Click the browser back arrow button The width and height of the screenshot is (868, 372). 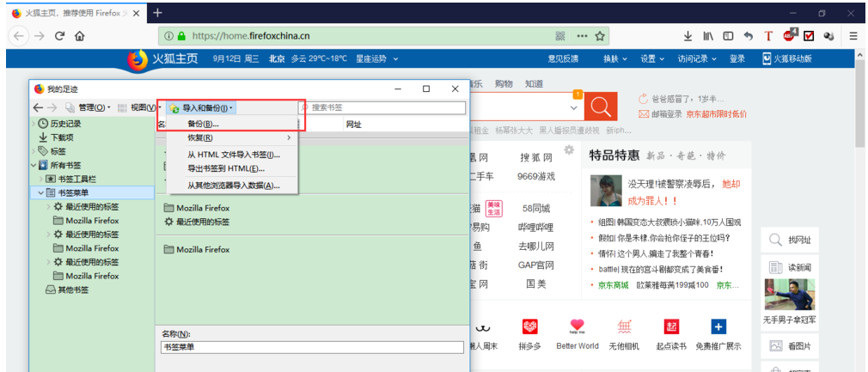(x=20, y=36)
